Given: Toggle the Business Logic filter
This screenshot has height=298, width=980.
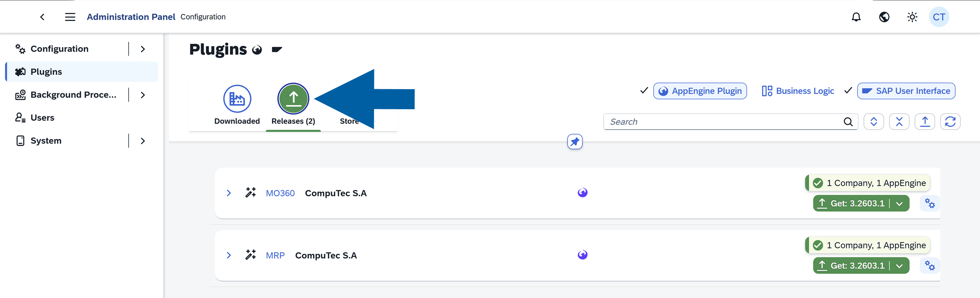Looking at the screenshot, I should [798, 91].
